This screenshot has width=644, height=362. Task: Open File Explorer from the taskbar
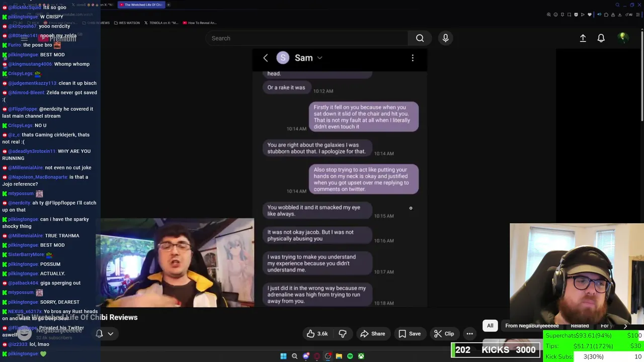click(339, 356)
